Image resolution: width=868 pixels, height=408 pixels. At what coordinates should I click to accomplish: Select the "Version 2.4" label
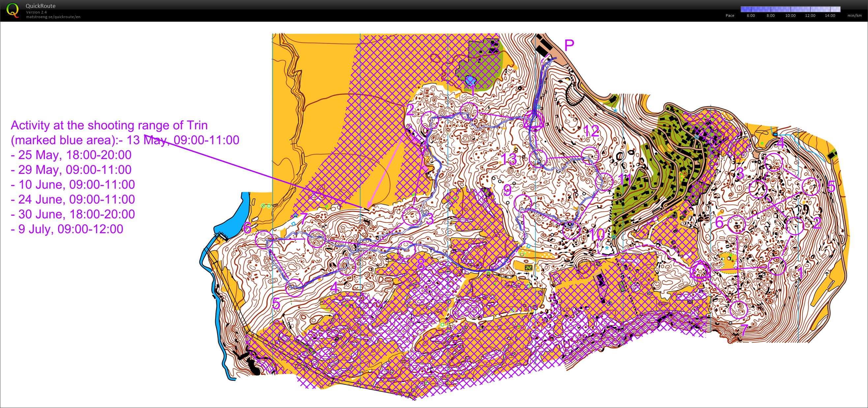pyautogui.click(x=36, y=12)
